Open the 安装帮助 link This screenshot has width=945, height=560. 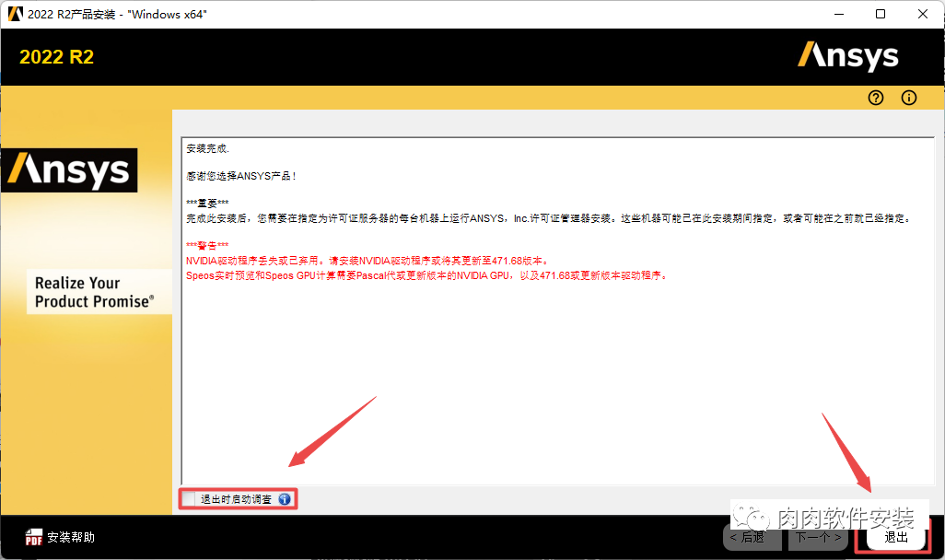pos(71,537)
